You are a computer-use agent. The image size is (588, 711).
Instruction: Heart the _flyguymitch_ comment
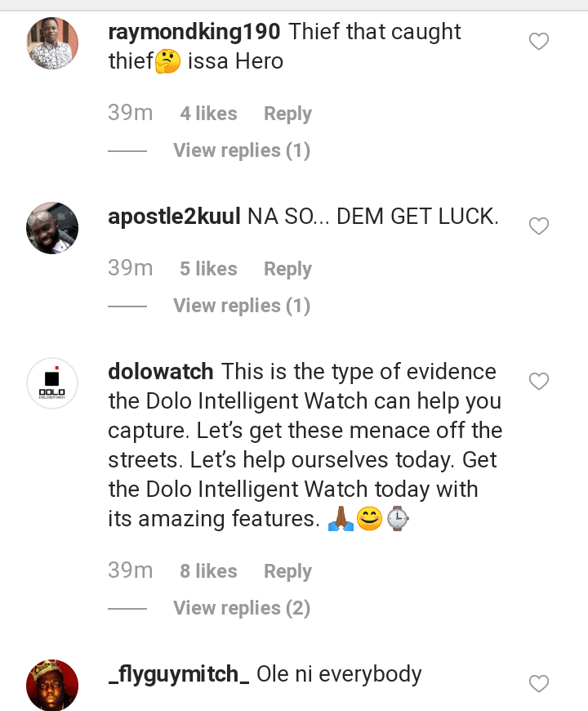(x=539, y=683)
